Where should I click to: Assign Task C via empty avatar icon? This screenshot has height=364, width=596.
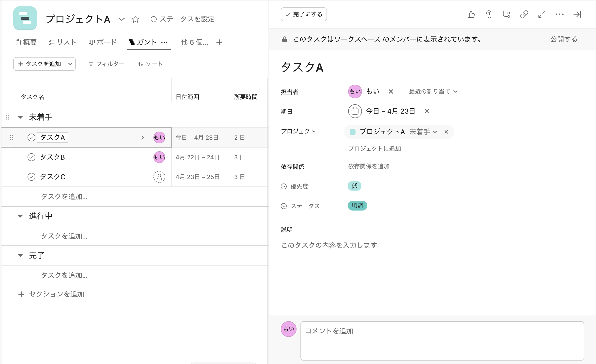(159, 177)
